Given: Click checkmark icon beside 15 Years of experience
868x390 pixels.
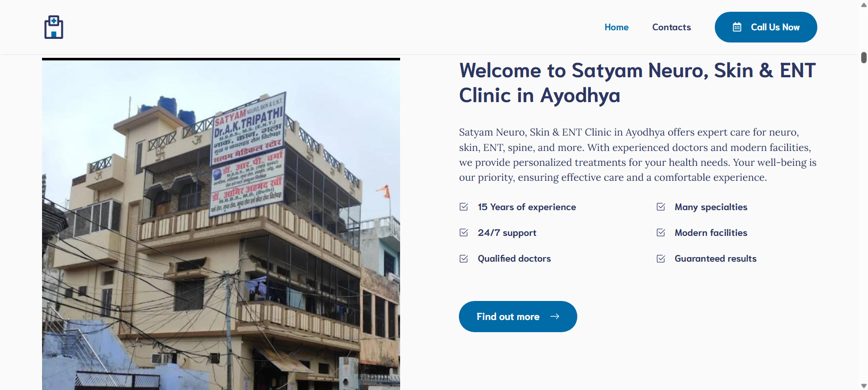Looking at the screenshot, I should click(x=464, y=207).
